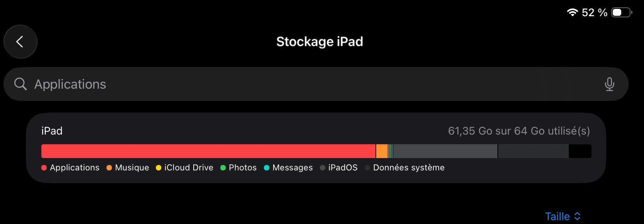This screenshot has width=644, height=224.
Task: Click the green Photos legend dot
Action: [x=223, y=168]
